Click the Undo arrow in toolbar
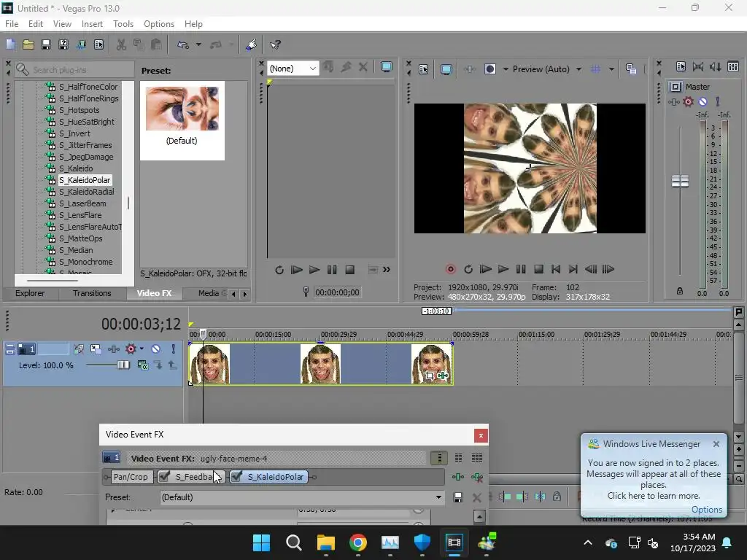Viewport: 747px width, 560px height. coord(183,44)
